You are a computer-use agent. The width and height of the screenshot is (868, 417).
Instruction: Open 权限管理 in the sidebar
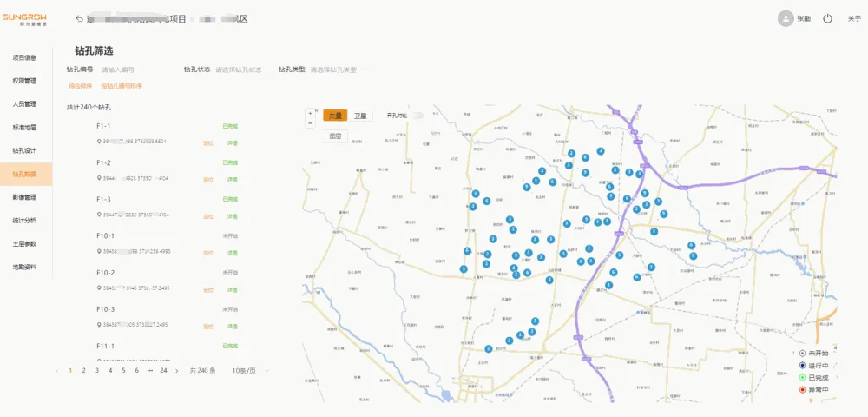24,81
